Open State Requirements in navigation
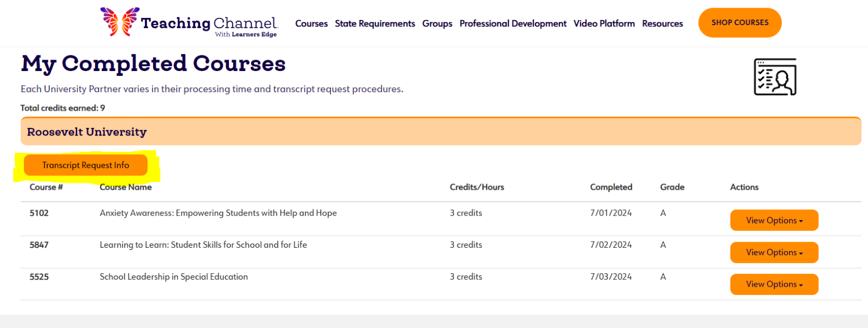This screenshot has width=868, height=328. [x=375, y=23]
